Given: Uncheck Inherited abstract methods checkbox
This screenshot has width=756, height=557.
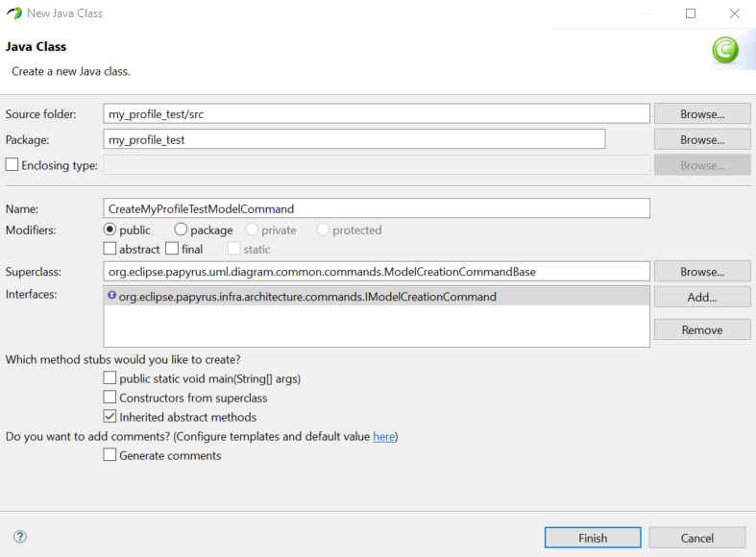Looking at the screenshot, I should pos(110,416).
